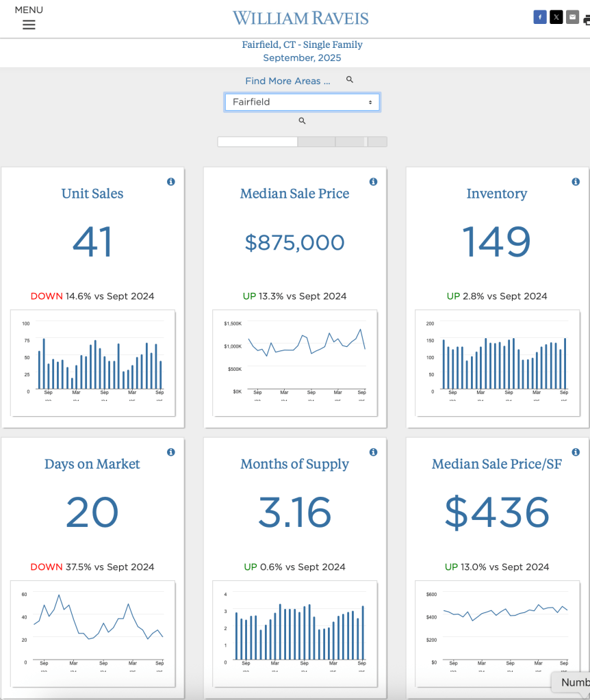Select the first white segment of the bar

pyautogui.click(x=257, y=142)
